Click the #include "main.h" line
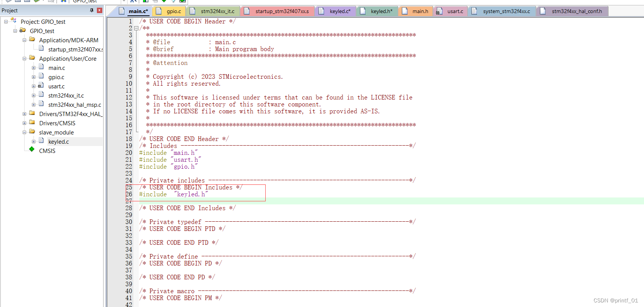 tap(168, 153)
